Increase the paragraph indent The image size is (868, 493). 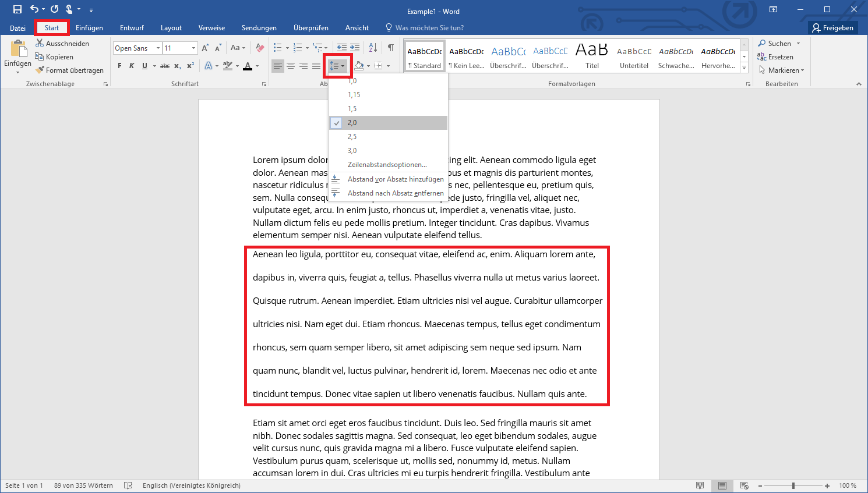click(355, 48)
